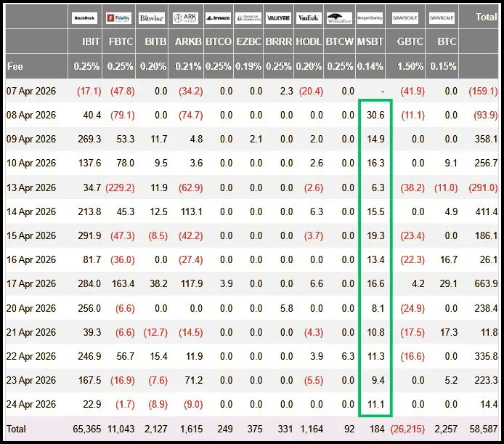Screen dimensions: 504x444
Task: Click the 29.1 BTC value
Action: click(x=448, y=284)
